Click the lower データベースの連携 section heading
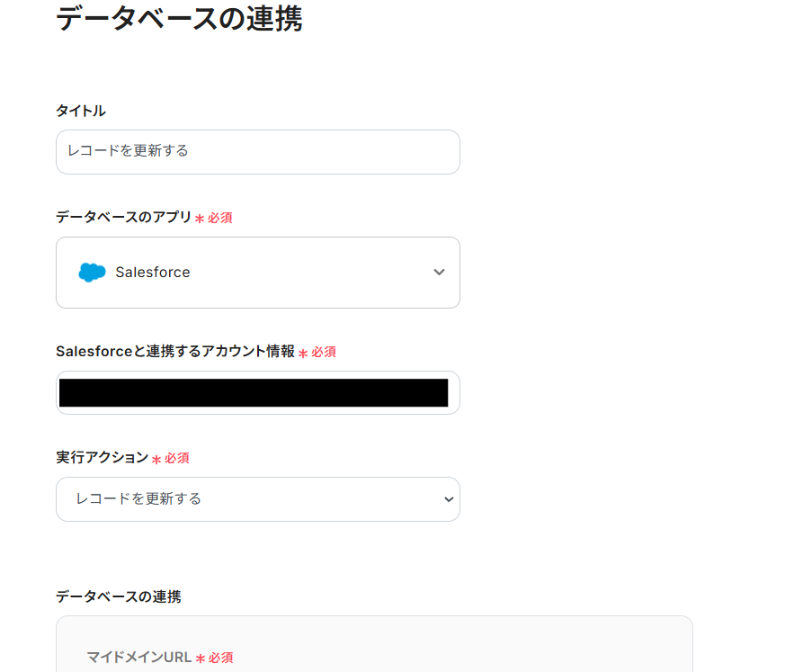 point(119,596)
